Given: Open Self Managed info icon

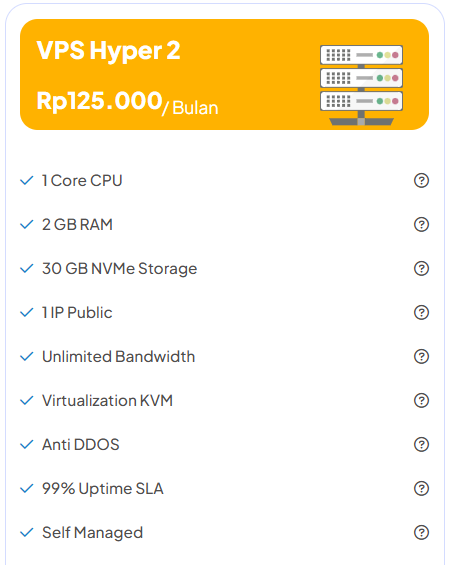Looking at the screenshot, I should pos(421,533).
